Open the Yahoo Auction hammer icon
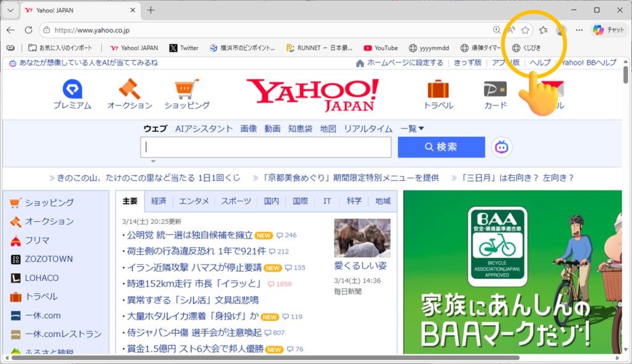 pos(130,90)
